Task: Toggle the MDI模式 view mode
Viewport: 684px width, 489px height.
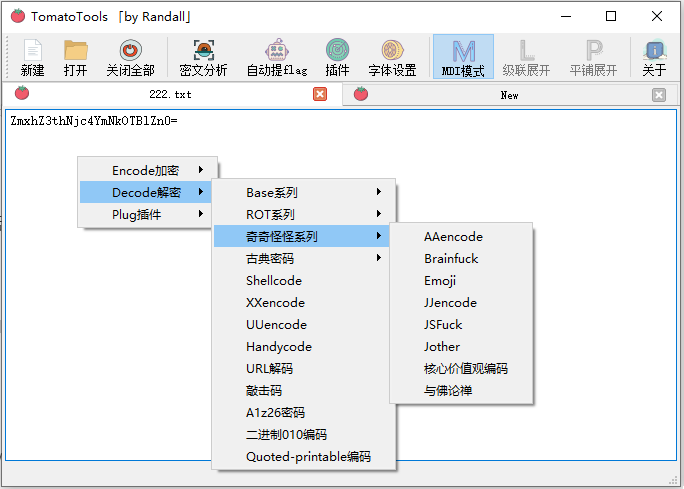Action: [x=463, y=57]
